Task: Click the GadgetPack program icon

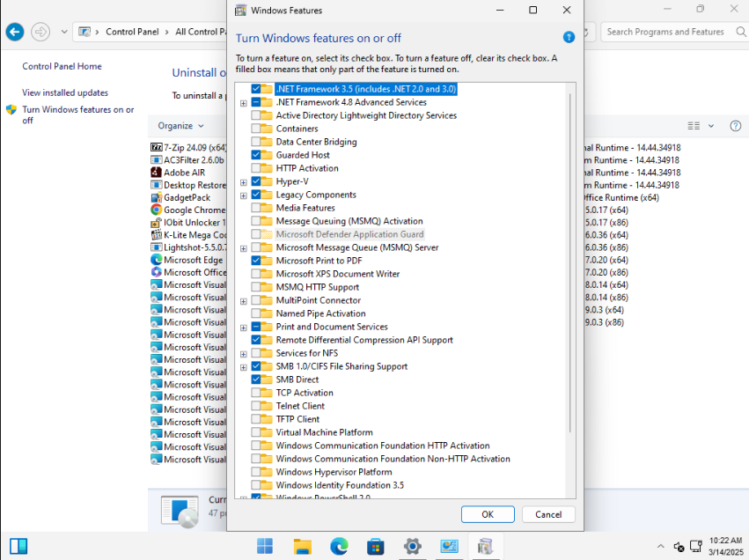Action: [x=156, y=197]
